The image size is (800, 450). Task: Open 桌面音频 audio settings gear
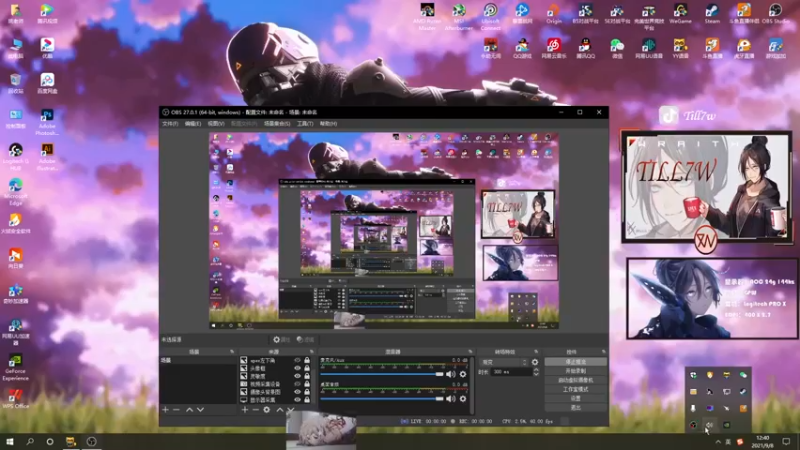463,398
